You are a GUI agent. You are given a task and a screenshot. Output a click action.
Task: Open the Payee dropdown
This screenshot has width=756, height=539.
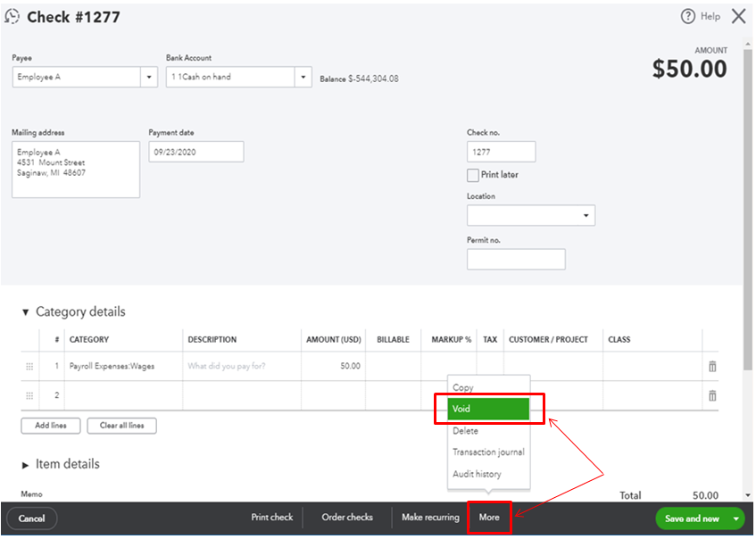pyautogui.click(x=149, y=77)
